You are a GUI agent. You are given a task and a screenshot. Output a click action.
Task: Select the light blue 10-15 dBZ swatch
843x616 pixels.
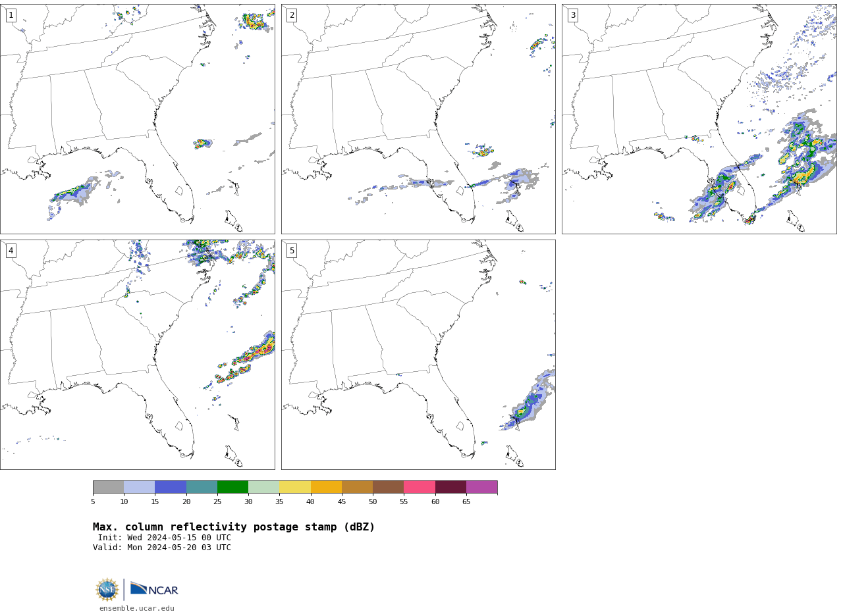pyautogui.click(x=140, y=487)
